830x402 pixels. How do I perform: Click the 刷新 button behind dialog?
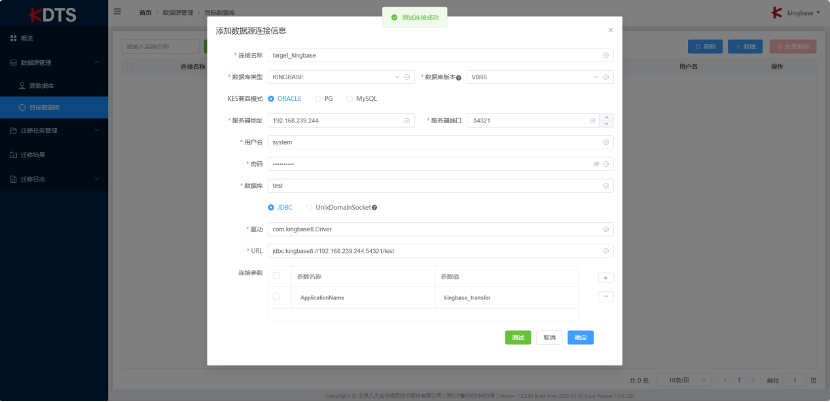(x=705, y=47)
